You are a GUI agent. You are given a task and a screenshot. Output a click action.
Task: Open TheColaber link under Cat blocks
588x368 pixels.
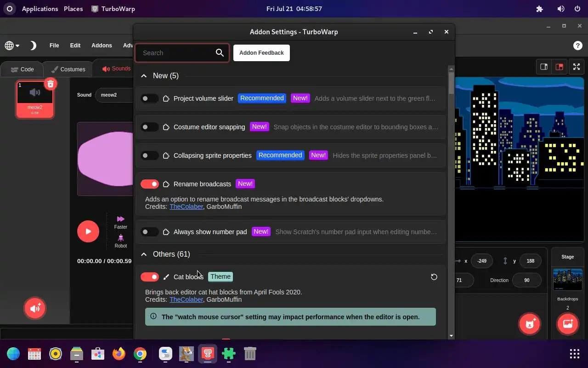[186, 299]
